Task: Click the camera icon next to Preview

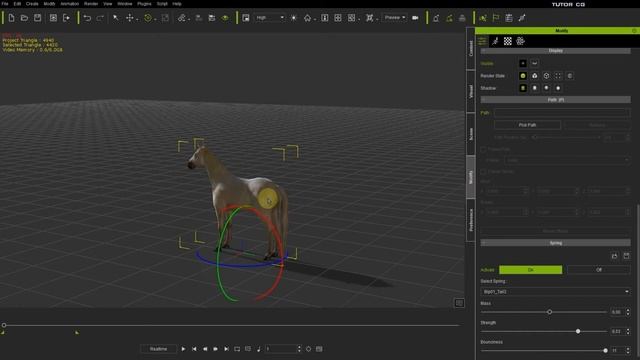Action: (x=415, y=18)
